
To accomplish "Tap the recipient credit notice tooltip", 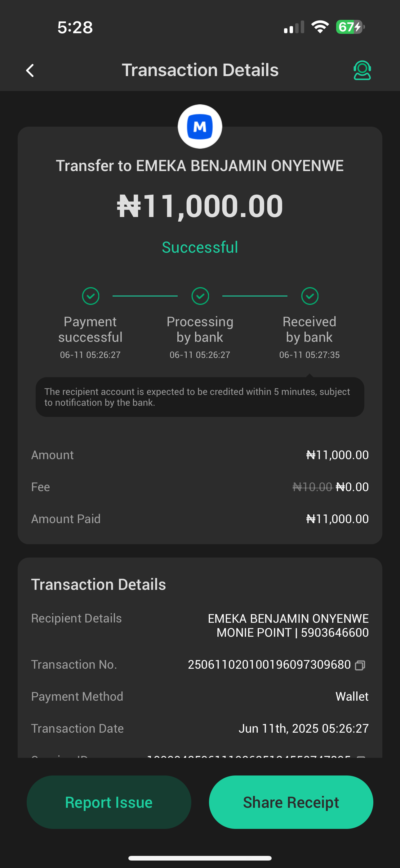I will point(200,397).
